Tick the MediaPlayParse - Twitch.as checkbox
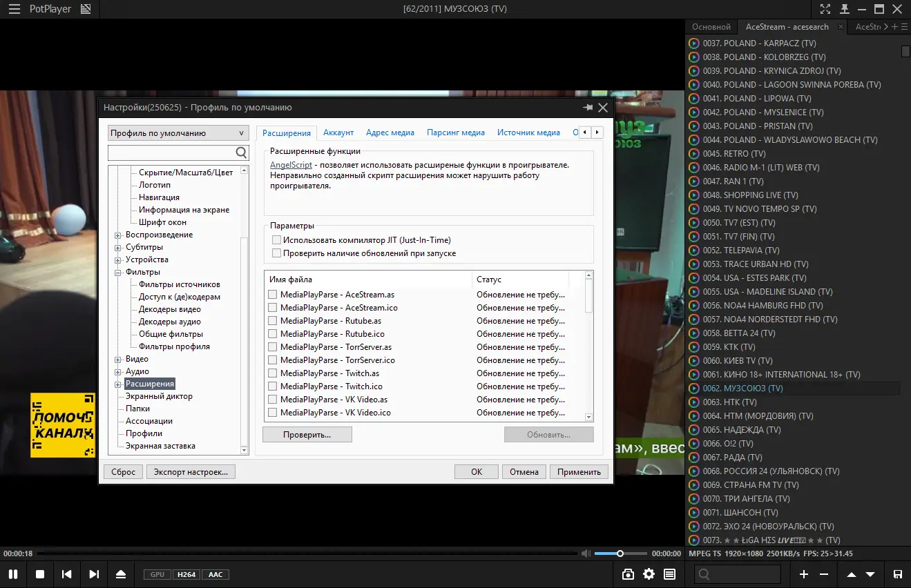 pos(272,373)
